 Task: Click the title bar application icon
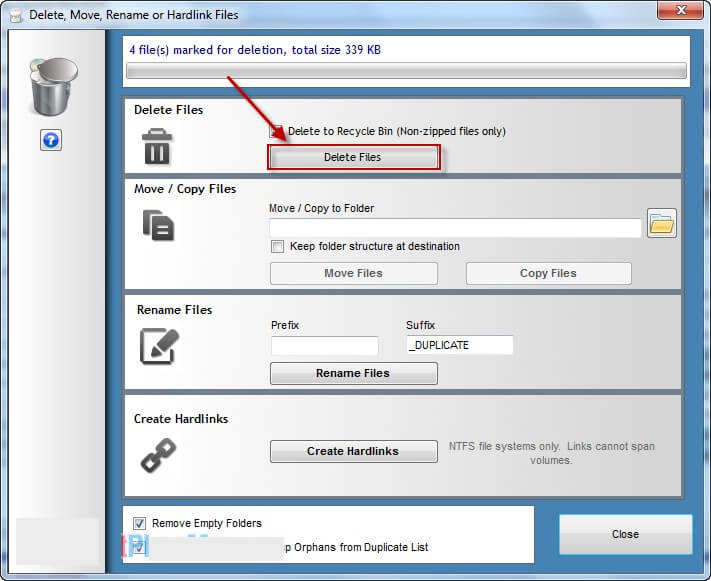[x=16, y=15]
